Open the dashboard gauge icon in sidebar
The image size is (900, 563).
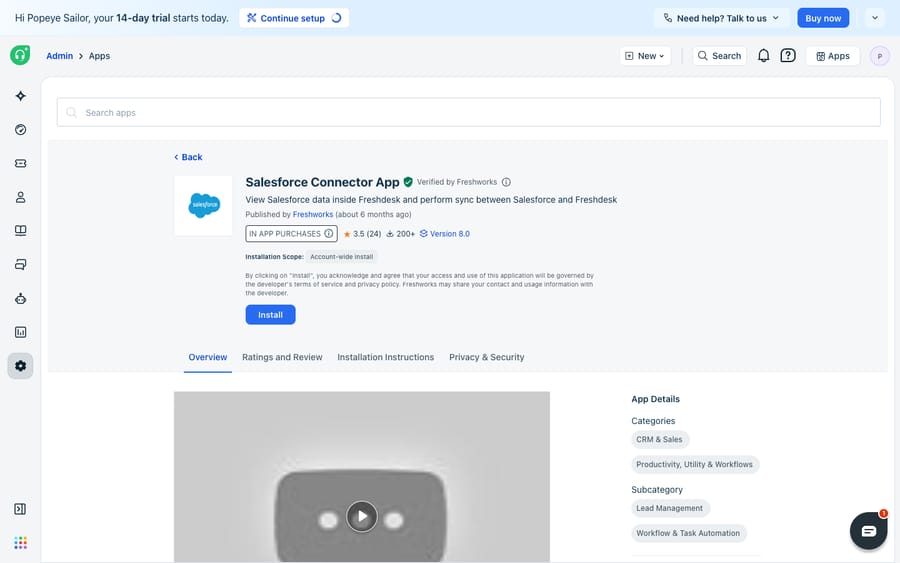click(21, 130)
